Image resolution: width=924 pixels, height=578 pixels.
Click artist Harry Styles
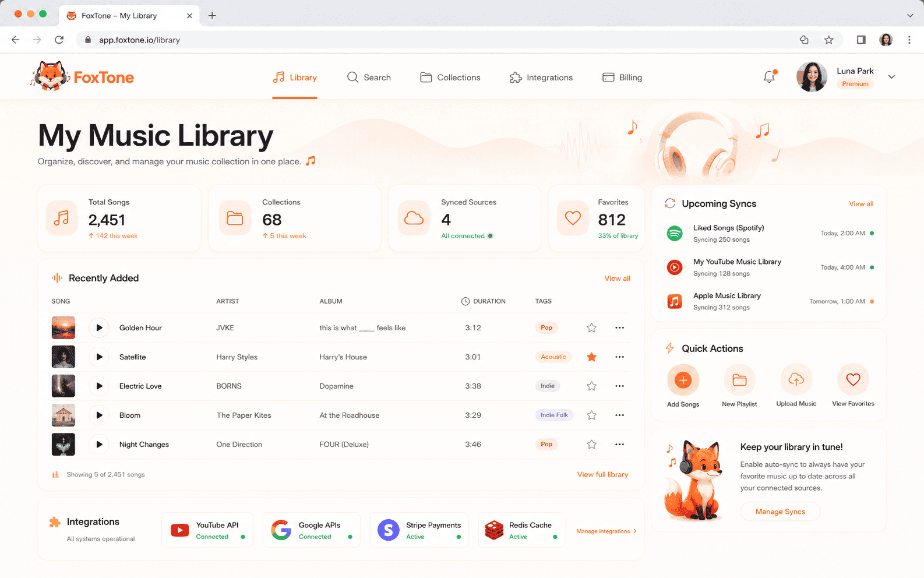pos(237,357)
